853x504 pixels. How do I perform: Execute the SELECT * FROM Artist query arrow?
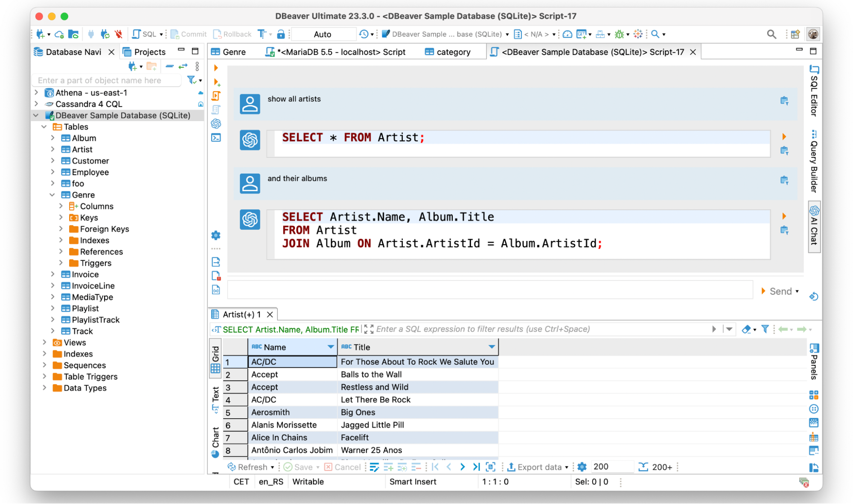784,136
